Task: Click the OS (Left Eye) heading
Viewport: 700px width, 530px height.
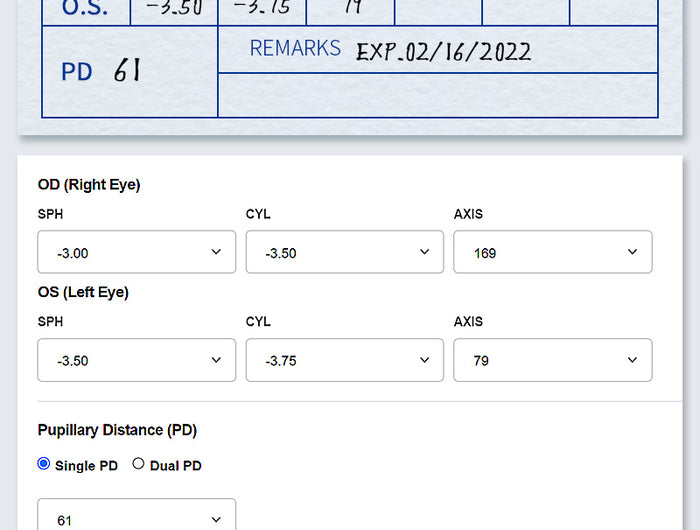Action: point(83,293)
